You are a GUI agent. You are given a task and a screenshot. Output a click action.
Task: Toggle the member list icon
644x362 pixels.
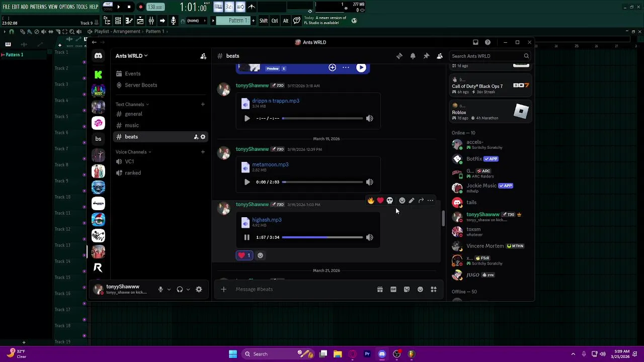click(x=440, y=56)
